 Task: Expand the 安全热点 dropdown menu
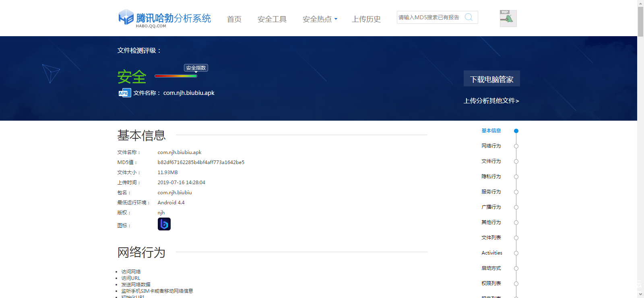(x=320, y=19)
